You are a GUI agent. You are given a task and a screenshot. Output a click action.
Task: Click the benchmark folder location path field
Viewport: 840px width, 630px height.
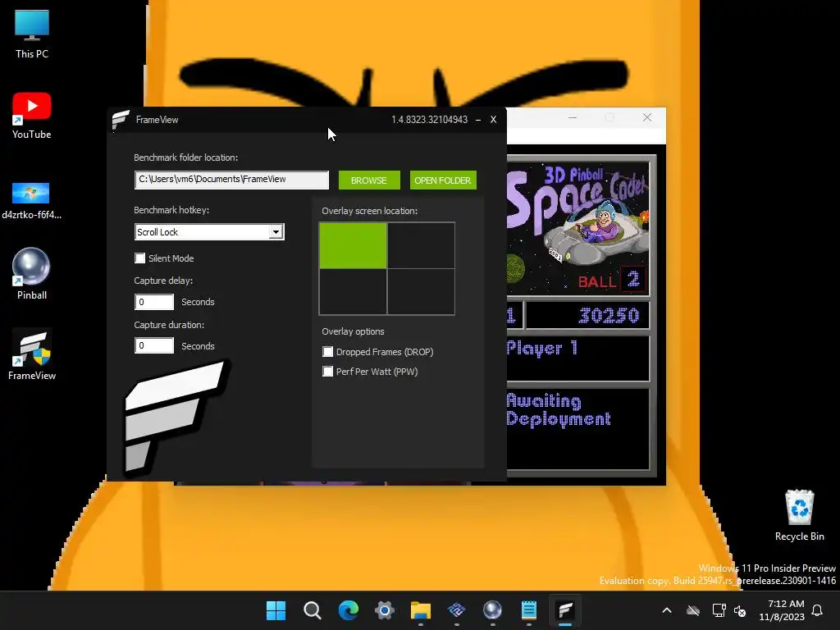pyautogui.click(x=231, y=180)
